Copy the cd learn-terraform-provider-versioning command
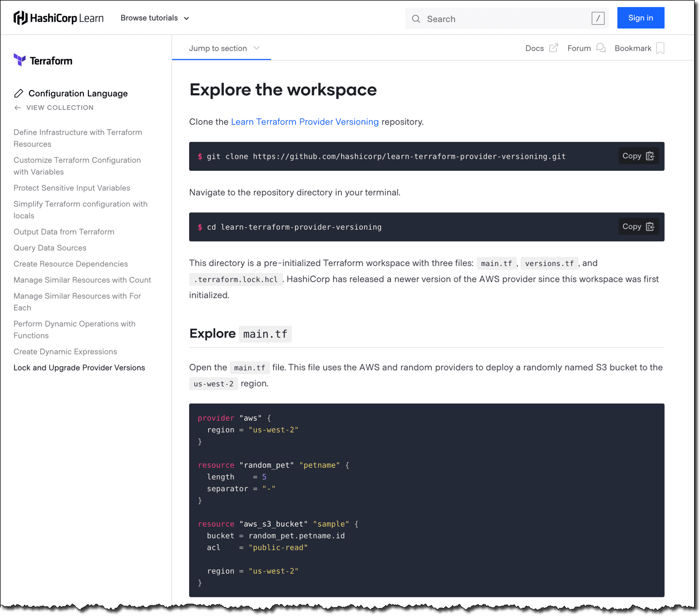This screenshot has width=700, height=616. click(x=638, y=227)
